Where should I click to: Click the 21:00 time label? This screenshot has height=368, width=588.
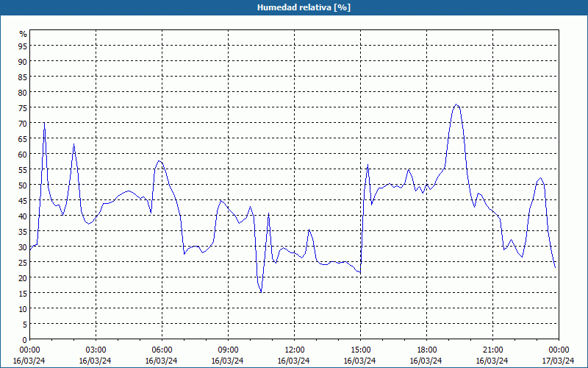pyautogui.click(x=492, y=350)
